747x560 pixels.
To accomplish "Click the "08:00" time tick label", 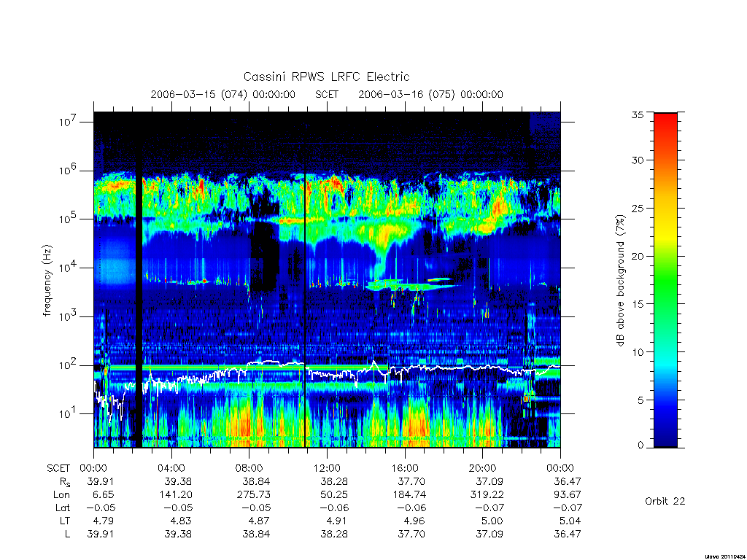I will coord(249,468).
